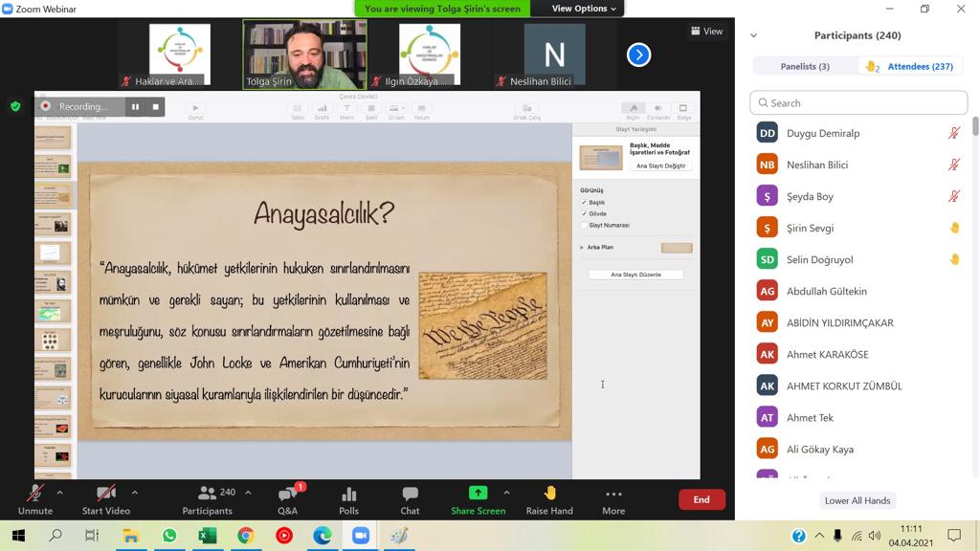Screen dimensions: 980x551
Task: Click Selin Doğruyol's raised hand icon
Action: 954,259
